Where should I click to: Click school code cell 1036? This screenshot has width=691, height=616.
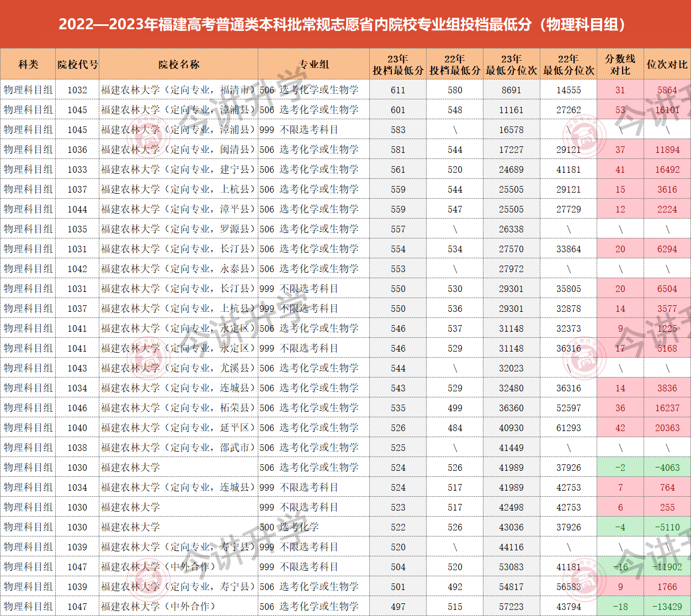[77, 150]
